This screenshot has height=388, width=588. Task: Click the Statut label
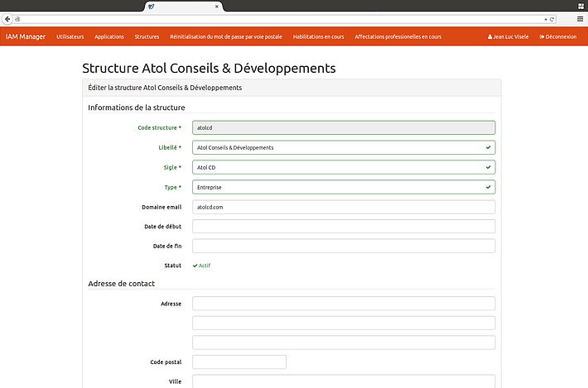click(x=173, y=266)
